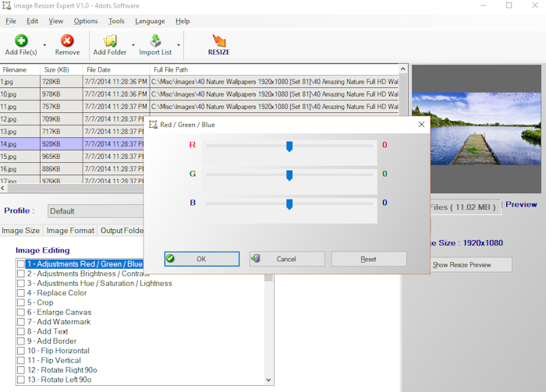Select the 13.jpg file row

72,132
